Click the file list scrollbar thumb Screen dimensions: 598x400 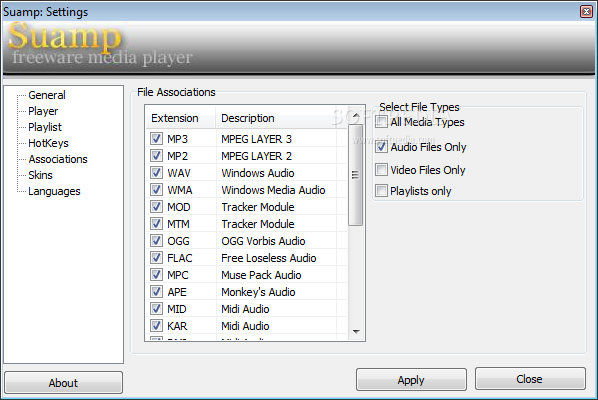355,175
